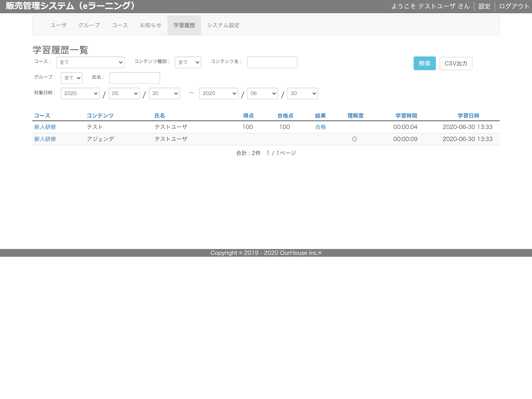Open the グループ filter dropdown

(x=71, y=78)
